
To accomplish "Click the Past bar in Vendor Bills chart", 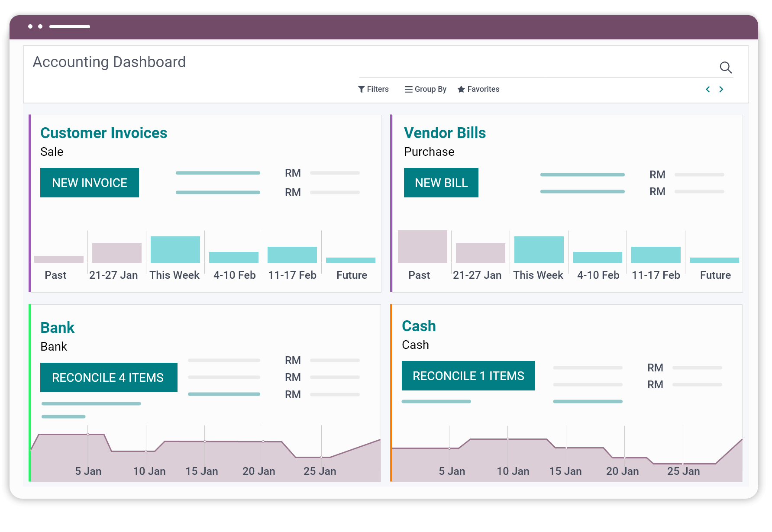I will point(422,246).
